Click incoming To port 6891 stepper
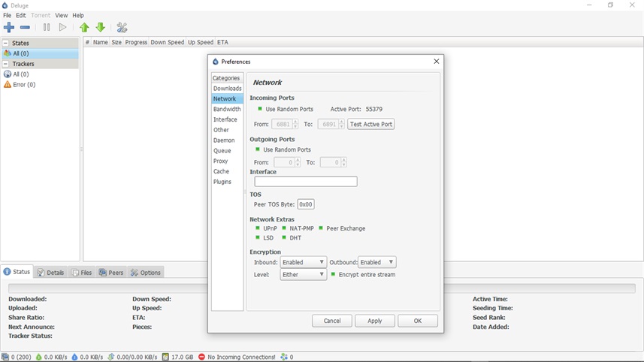644x362 pixels. (341, 124)
